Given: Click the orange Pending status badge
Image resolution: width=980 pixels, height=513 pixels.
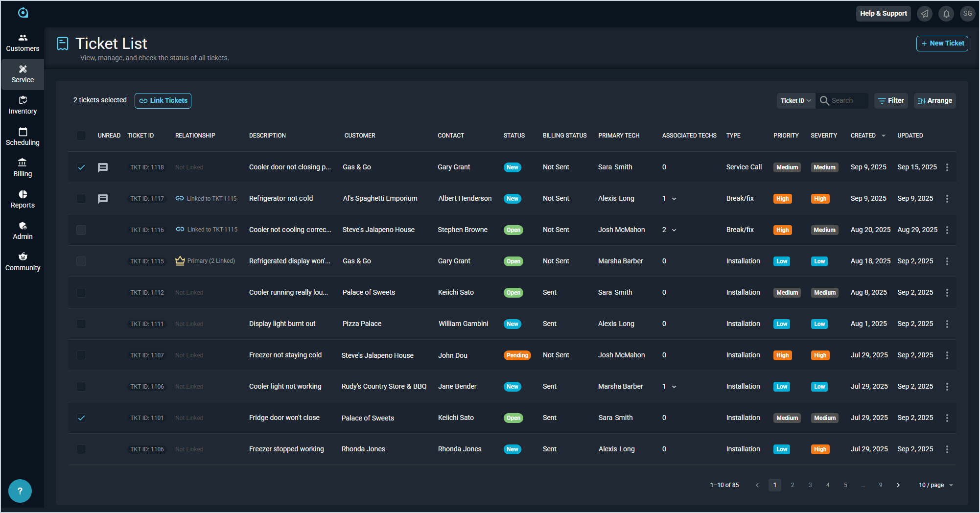Looking at the screenshot, I should (x=517, y=355).
